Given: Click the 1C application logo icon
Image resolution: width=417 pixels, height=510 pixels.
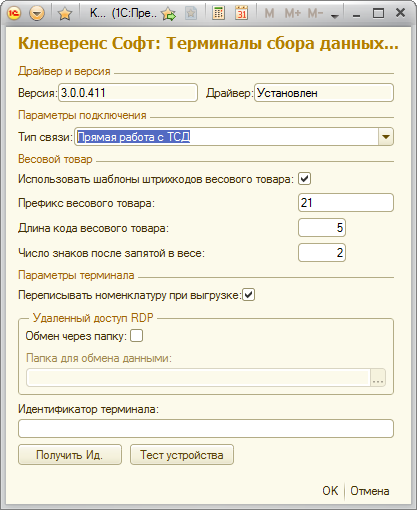Looking at the screenshot, I should 14,13.
